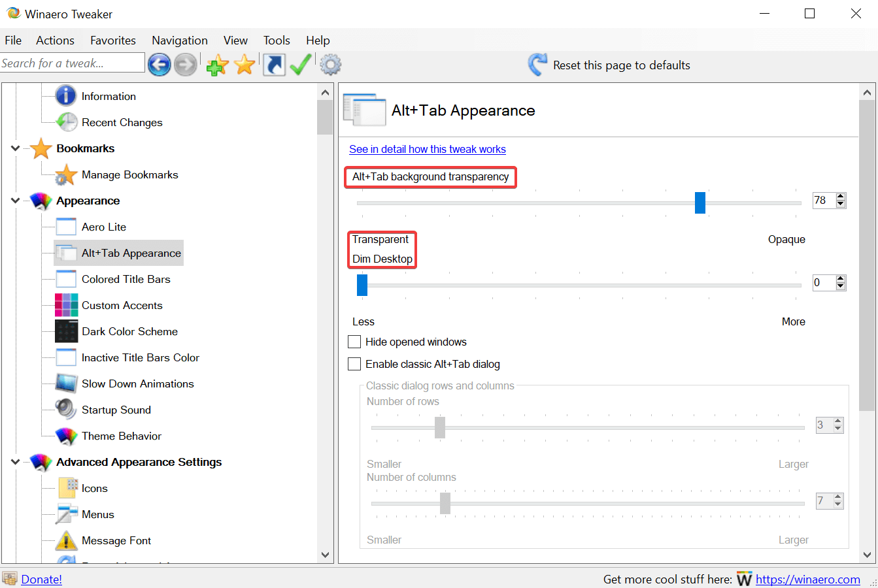
Task: Check Enable classic Alt+Tab dialog
Action: click(354, 364)
